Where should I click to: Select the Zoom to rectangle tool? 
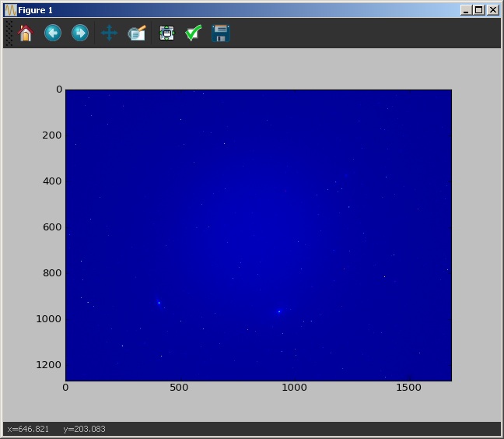coord(137,33)
